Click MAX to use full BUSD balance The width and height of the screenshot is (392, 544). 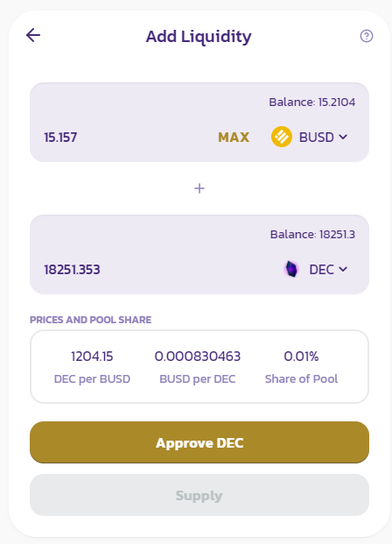pos(234,138)
